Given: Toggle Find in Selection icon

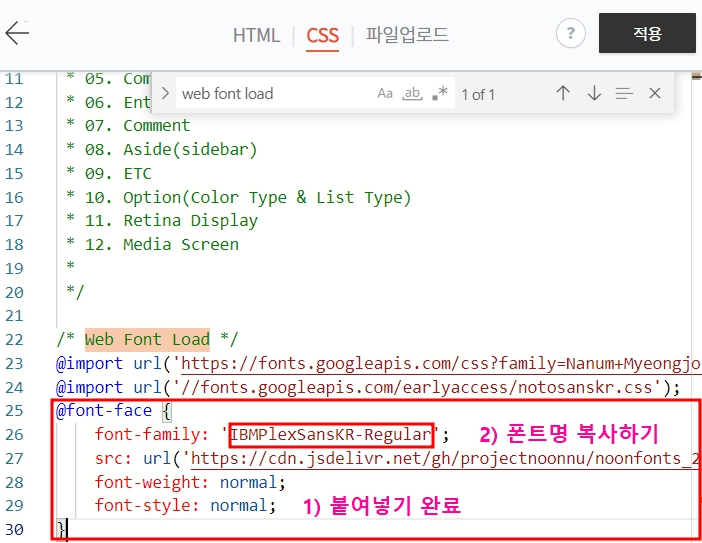Looking at the screenshot, I should 624,94.
